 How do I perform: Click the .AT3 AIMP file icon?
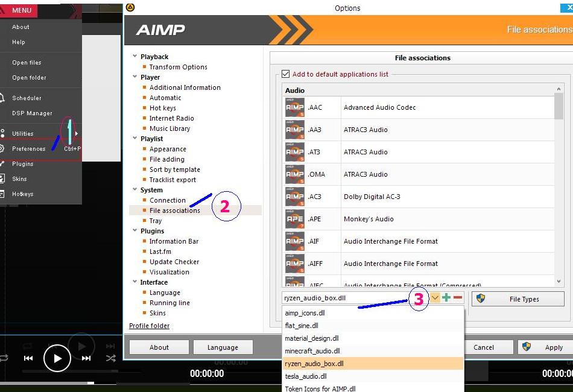(294, 152)
